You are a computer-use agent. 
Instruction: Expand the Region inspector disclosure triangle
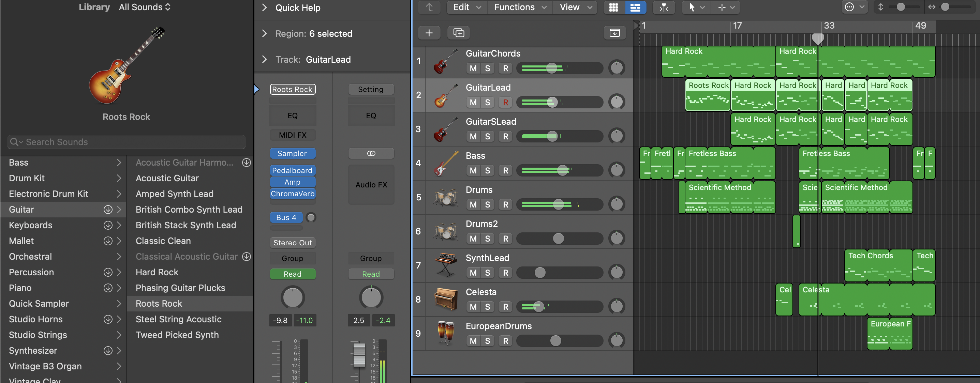point(264,33)
